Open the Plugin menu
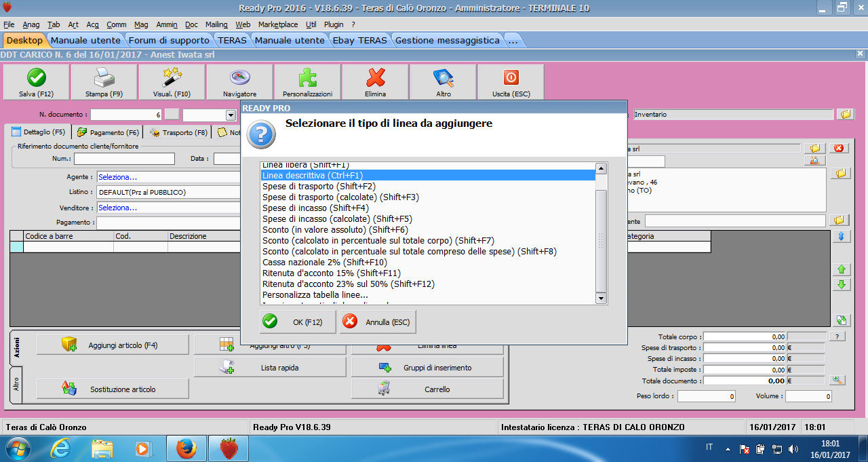The height and width of the screenshot is (462, 868). click(x=334, y=24)
